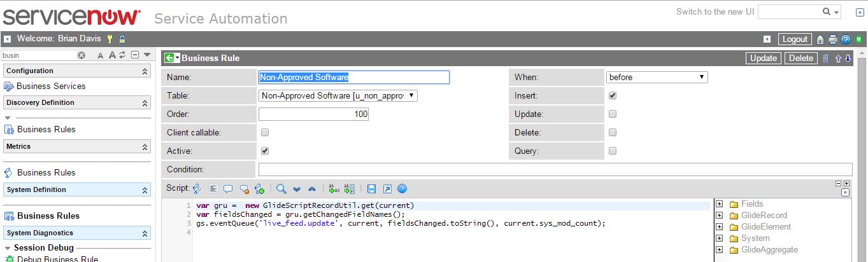Viewport: 868px width, 262px height.
Task: Open Business Rules under System Definition
Action: (48, 216)
